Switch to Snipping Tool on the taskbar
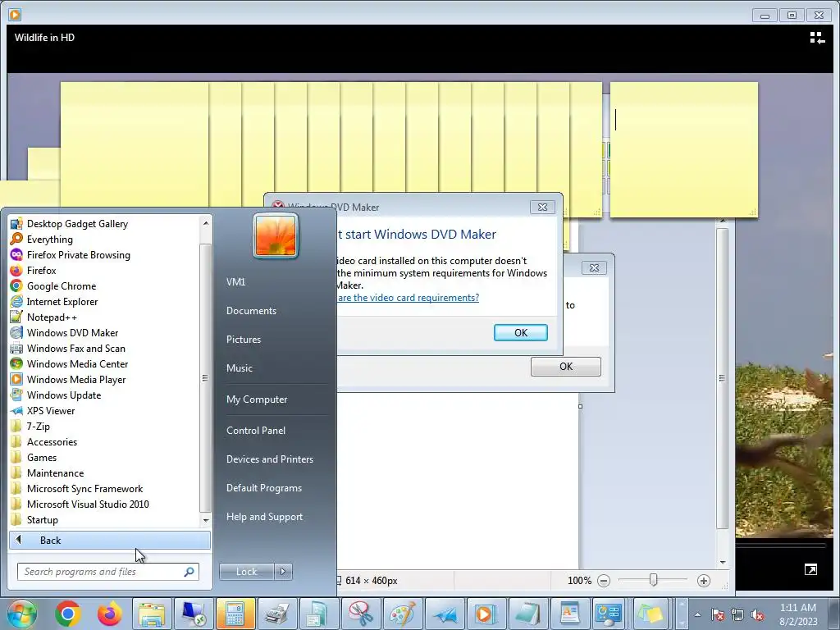The width and height of the screenshot is (840, 630). click(361, 614)
